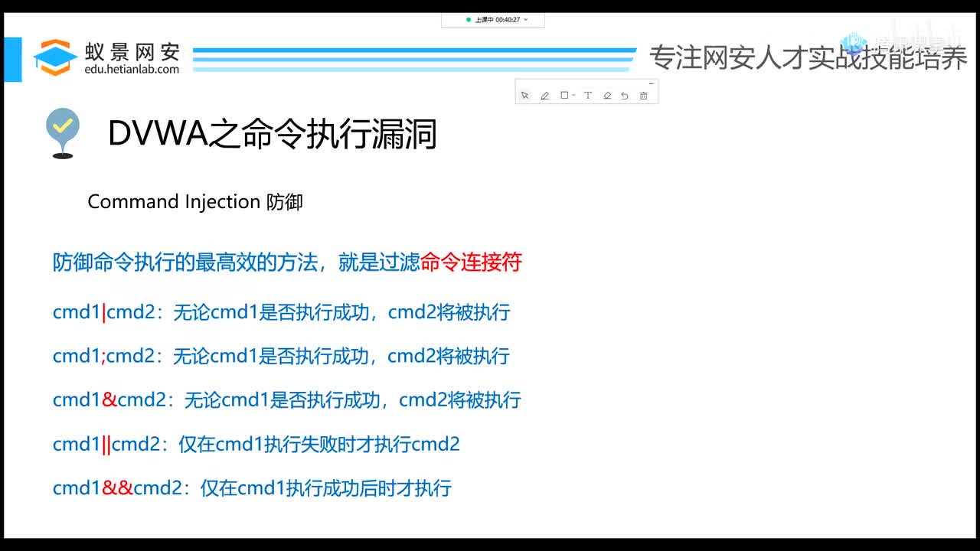Click the green in-class status dot
This screenshot has height=551, width=980.
point(469,20)
